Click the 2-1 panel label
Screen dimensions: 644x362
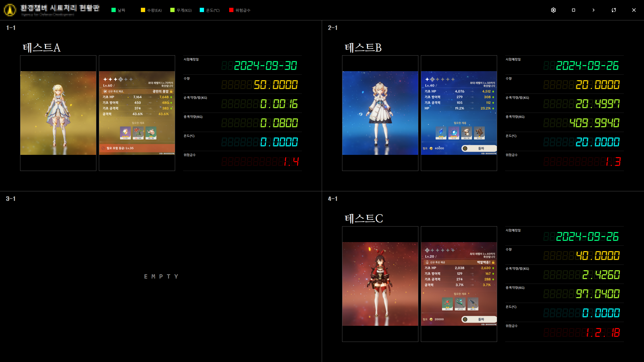333,28
